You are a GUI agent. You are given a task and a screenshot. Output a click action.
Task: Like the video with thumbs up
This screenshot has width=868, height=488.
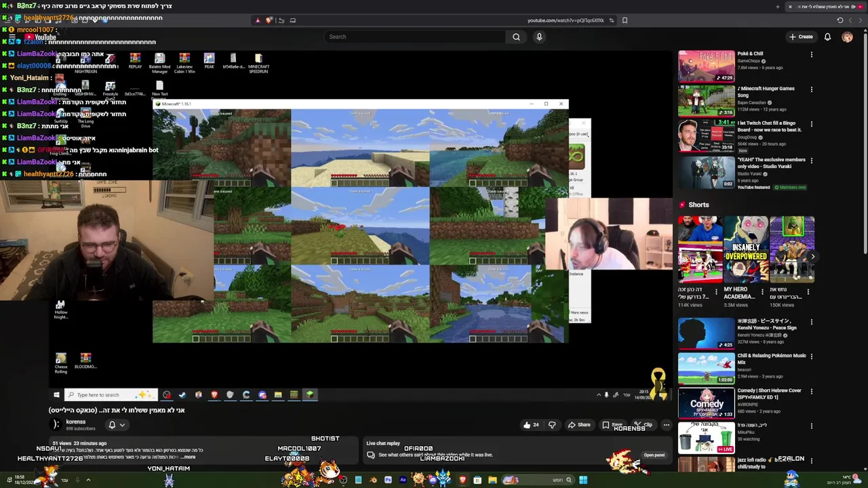pos(531,425)
